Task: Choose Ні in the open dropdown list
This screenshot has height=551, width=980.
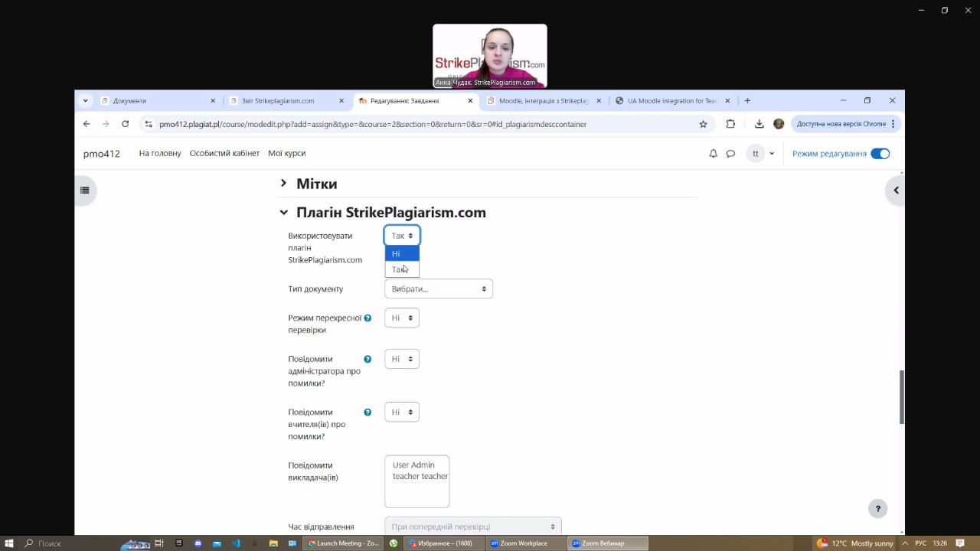Action: (x=402, y=254)
